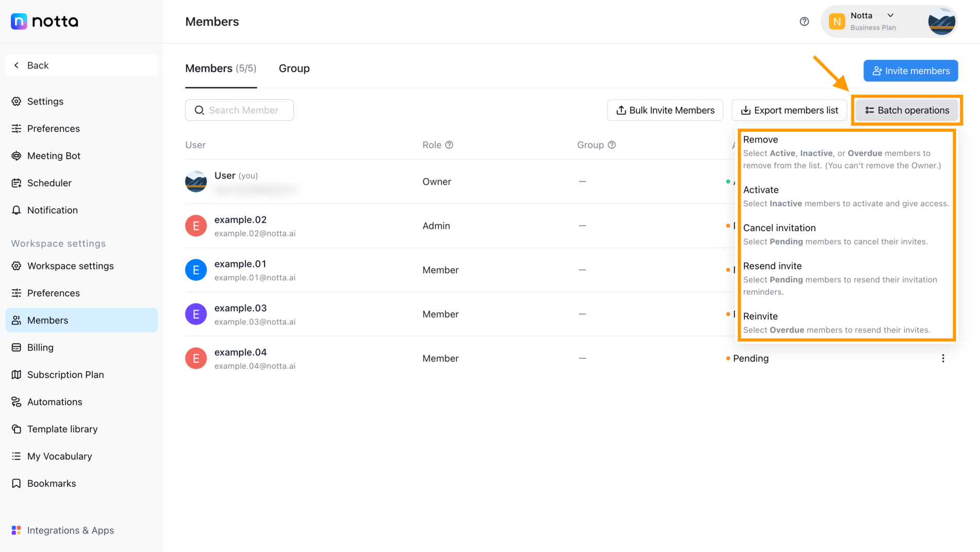Expand the Notta workspace dropdown chevron
The image size is (980, 552).
890,15
